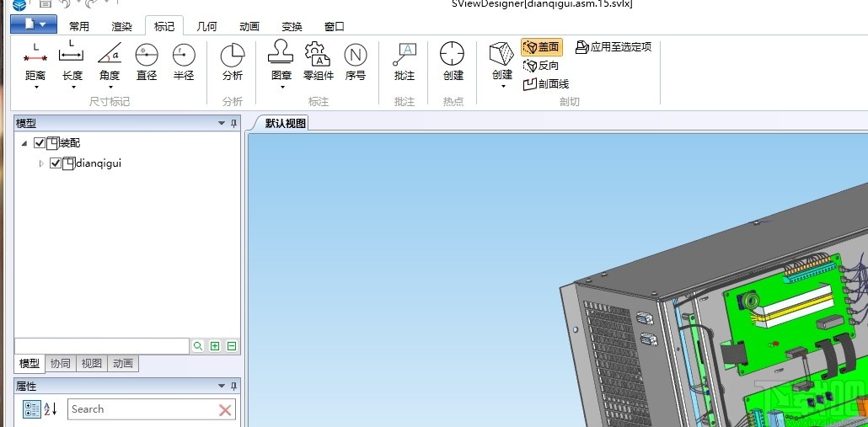This screenshot has width=868, height=427.
Task: Open the 属性 panel options dropdown
Action: point(222,386)
